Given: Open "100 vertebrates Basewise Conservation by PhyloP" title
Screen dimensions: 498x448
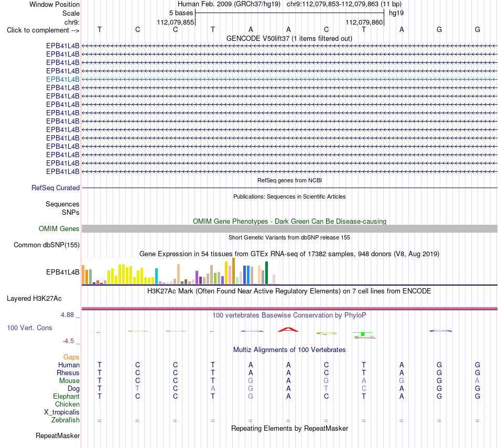Looking at the screenshot, I should click(289, 315).
